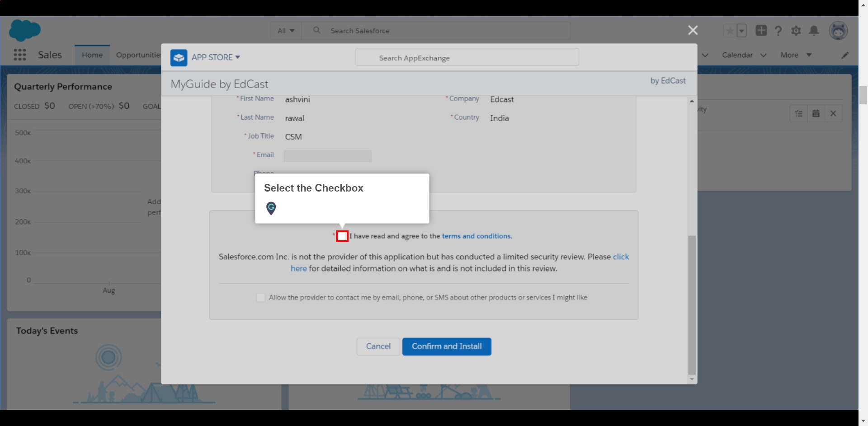Click the favorites star icon
This screenshot has width=868, height=426.
coord(730,31)
